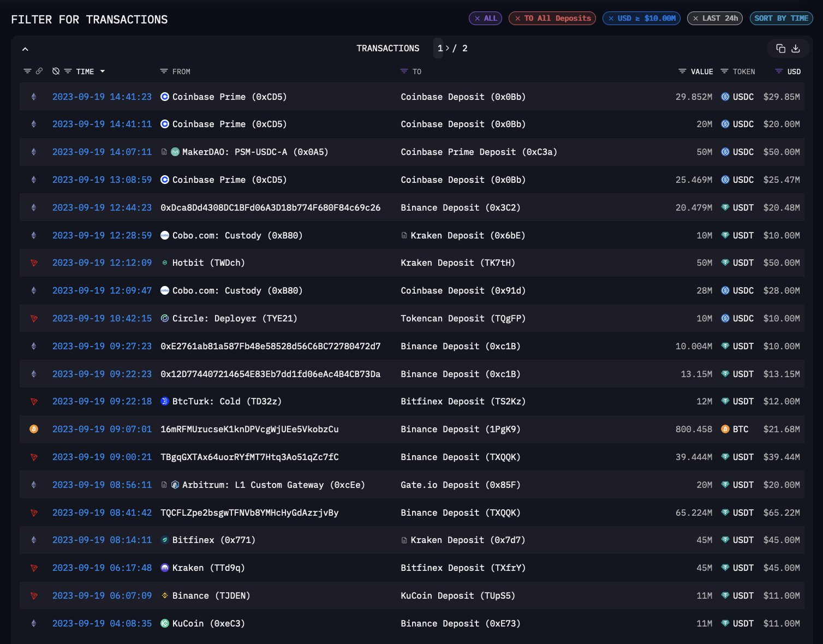Download the transactions with the download icon
This screenshot has height=644, width=823.
(796, 49)
